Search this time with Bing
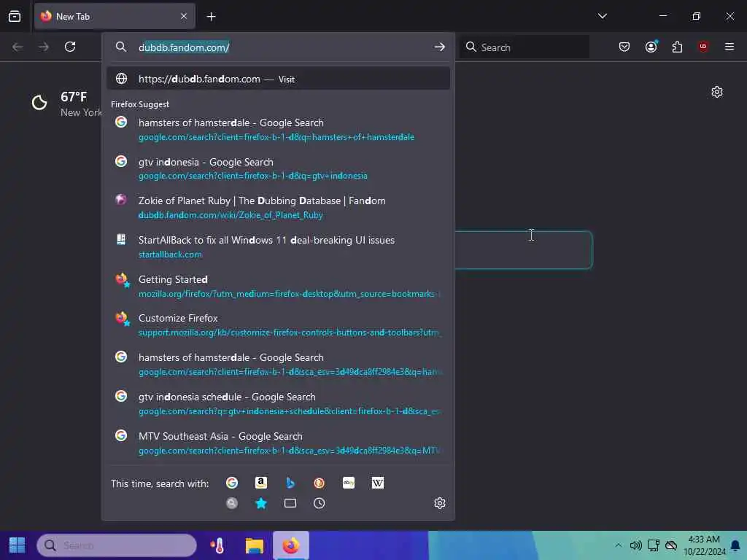 (x=290, y=483)
